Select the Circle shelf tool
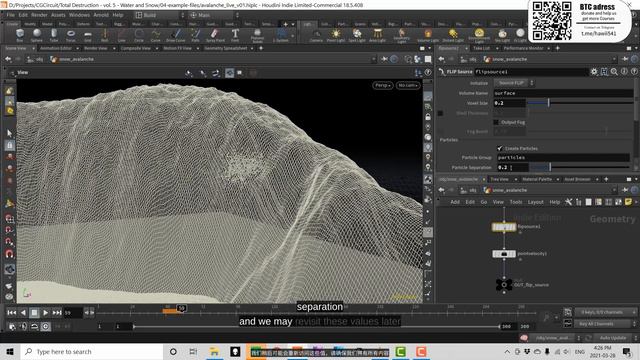 point(139,35)
